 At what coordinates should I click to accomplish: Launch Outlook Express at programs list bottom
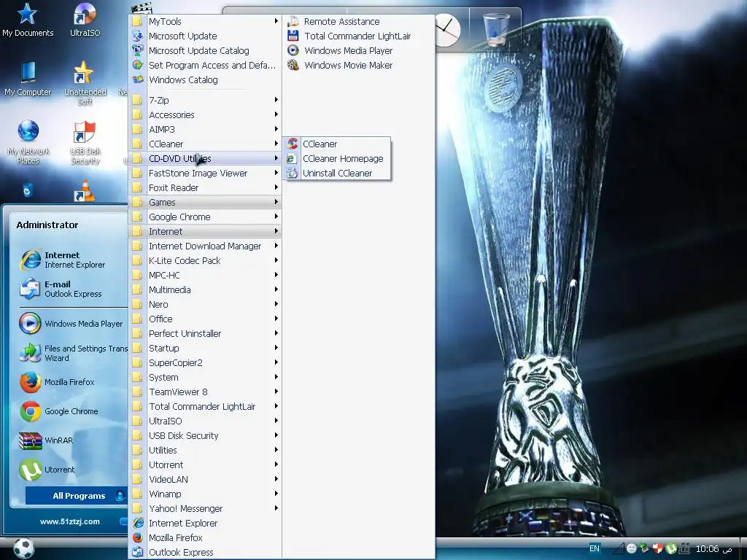point(205,553)
